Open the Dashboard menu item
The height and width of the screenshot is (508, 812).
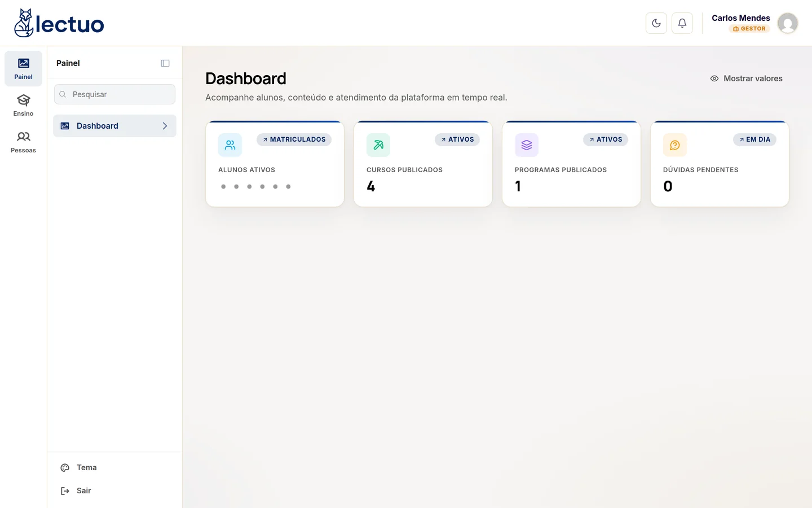[x=114, y=126]
